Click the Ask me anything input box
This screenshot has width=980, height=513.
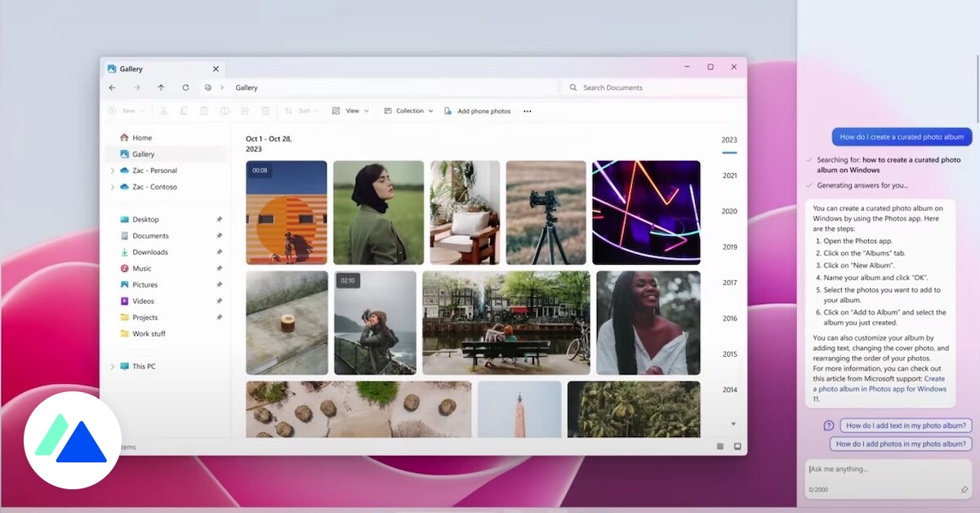[888, 479]
